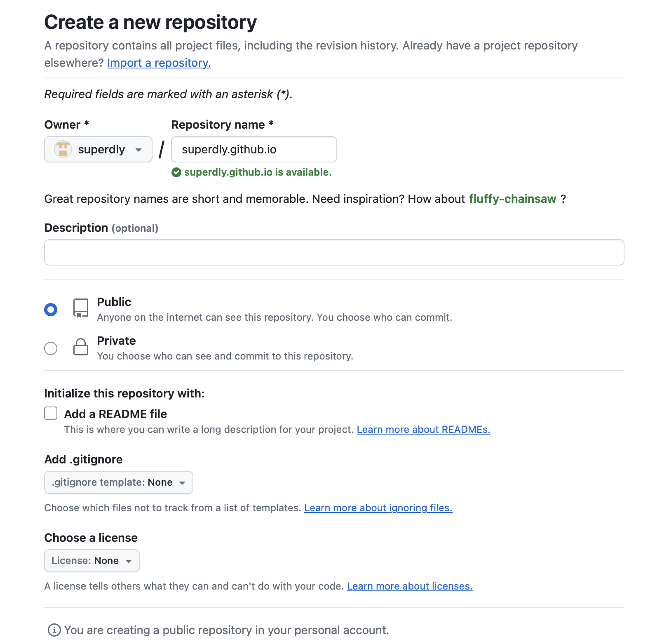Enable the Add a README file checkbox
Viewport: 662px width, 644px height.
pyautogui.click(x=51, y=413)
